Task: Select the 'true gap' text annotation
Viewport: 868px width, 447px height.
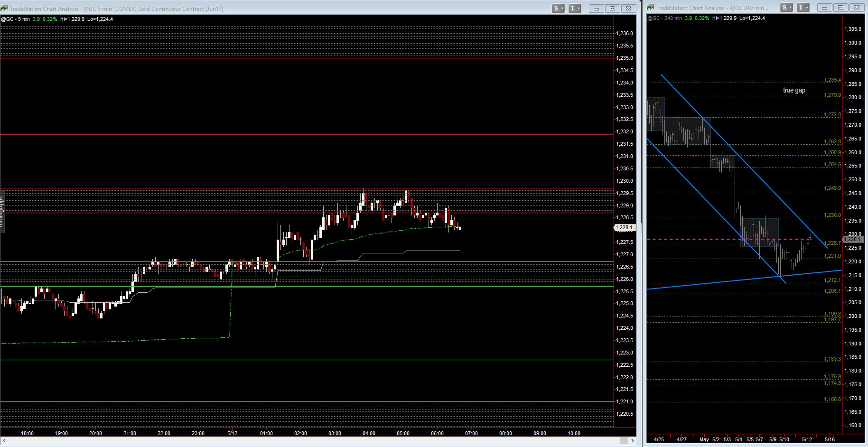Action: (x=794, y=90)
